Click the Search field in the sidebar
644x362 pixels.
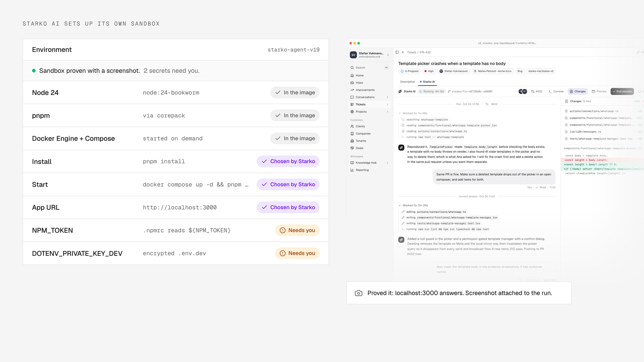[369, 68]
